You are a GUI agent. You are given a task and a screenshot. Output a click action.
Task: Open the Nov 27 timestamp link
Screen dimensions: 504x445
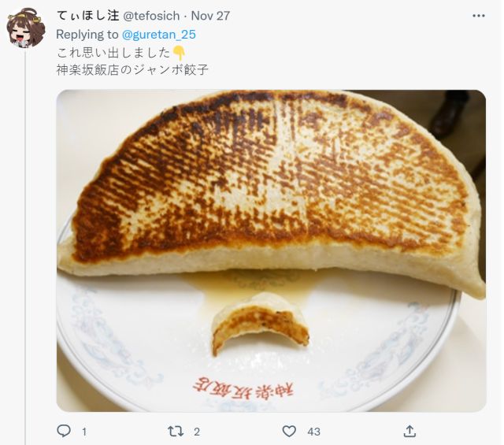(x=210, y=16)
